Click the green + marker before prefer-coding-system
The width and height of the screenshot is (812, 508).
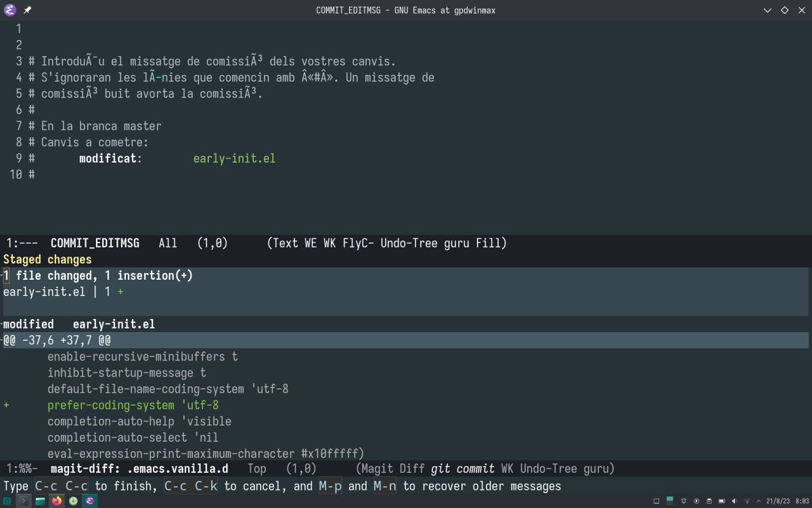[6, 405]
